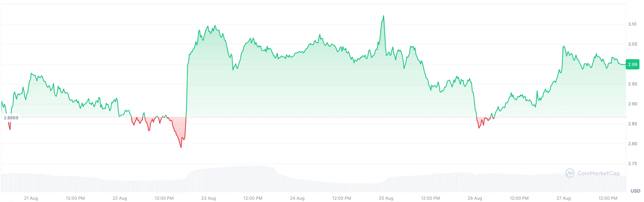Click the 2.95 price axis label
This screenshot has height=202, width=644.
tap(633, 84)
